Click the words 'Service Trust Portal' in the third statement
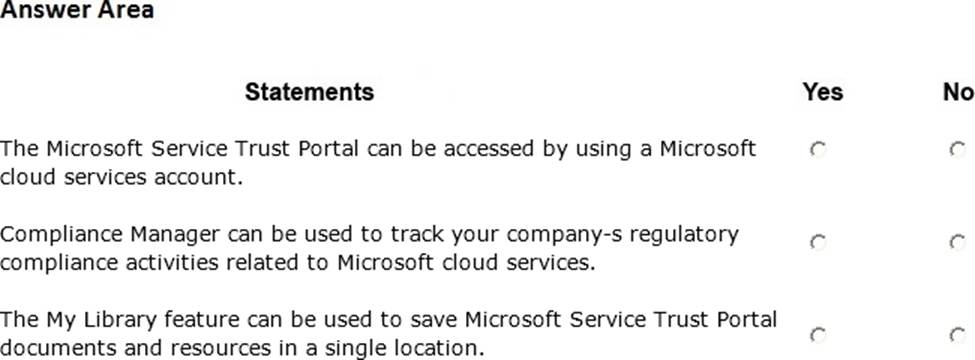975x360 pixels. tap(673, 320)
